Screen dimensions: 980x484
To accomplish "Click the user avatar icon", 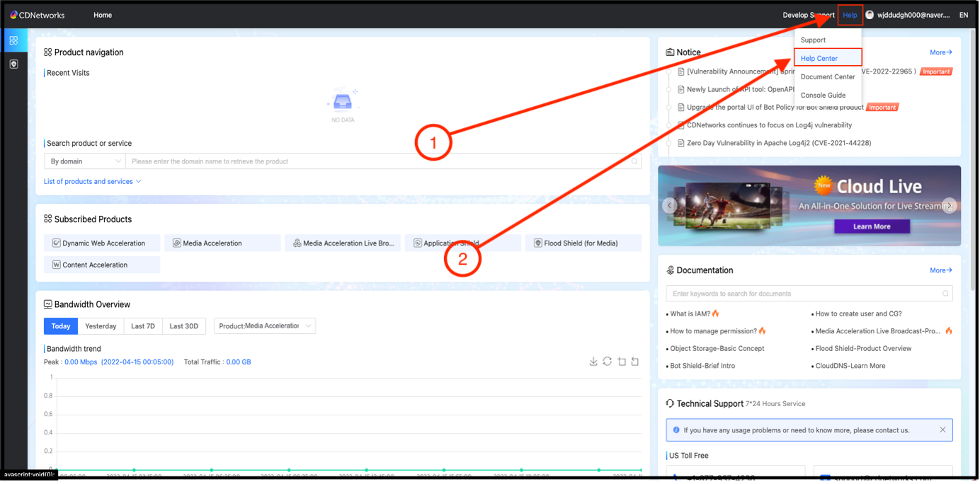I will 870,15.
